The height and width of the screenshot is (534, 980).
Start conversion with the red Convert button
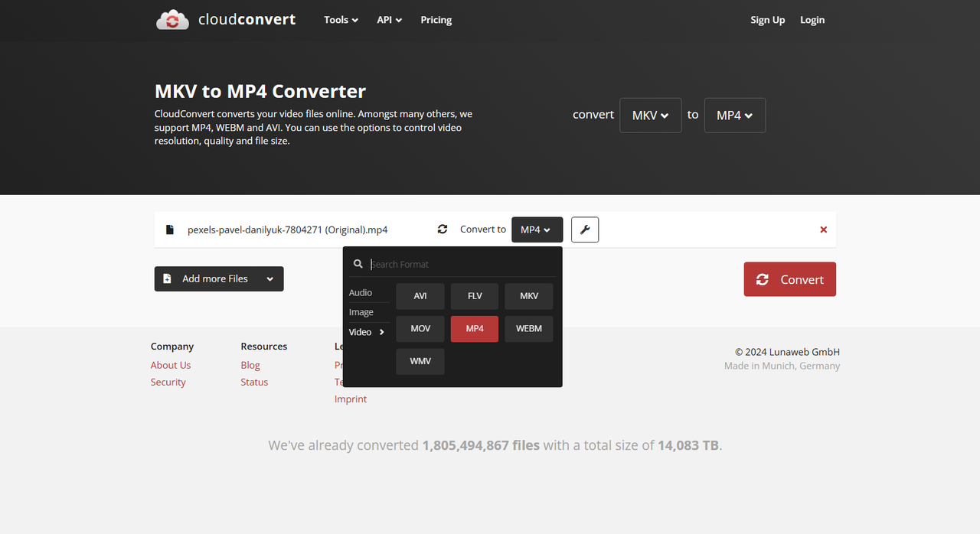click(x=790, y=279)
